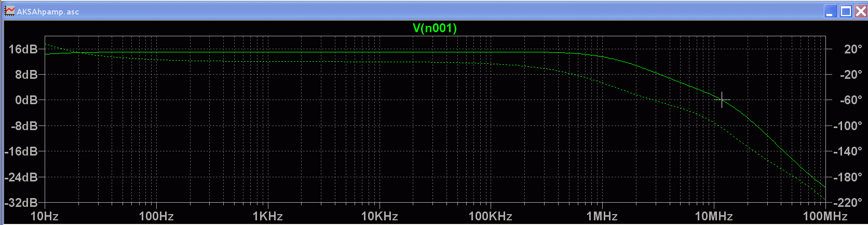Screen dimensions: 868x225
Task: Click the -16dB left axis label
Action: tap(21, 151)
